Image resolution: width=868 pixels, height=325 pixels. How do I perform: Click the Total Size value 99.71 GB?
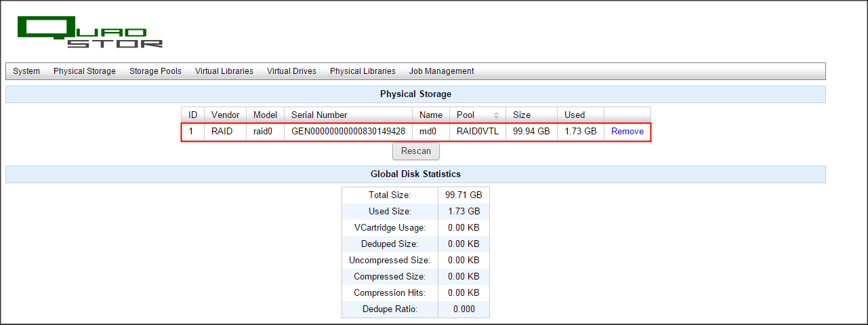(x=463, y=195)
